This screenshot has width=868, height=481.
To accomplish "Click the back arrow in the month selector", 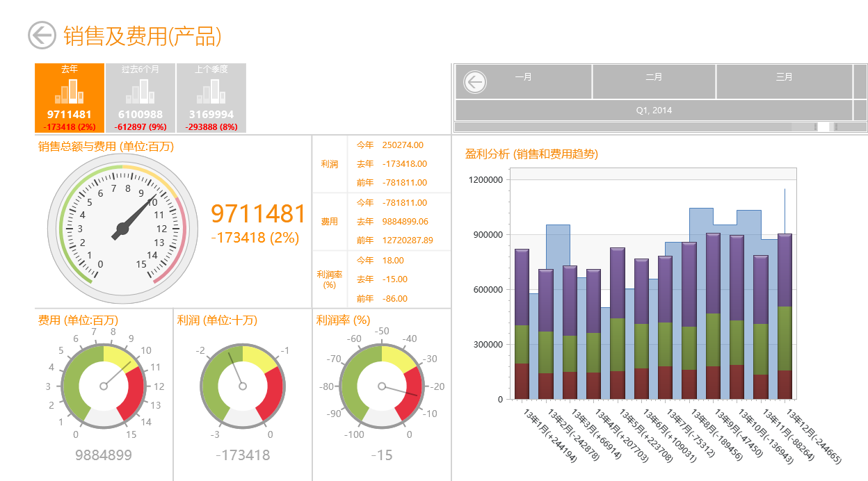I will (x=475, y=82).
